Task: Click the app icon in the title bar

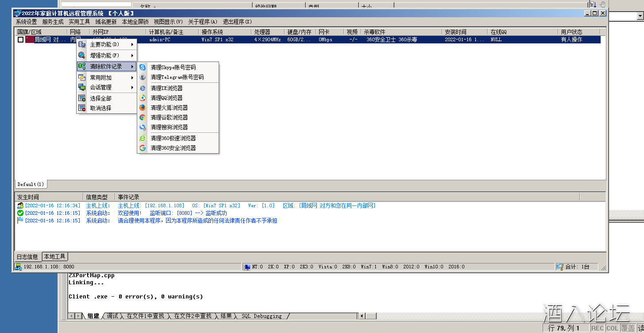Action: pyautogui.click(x=17, y=13)
